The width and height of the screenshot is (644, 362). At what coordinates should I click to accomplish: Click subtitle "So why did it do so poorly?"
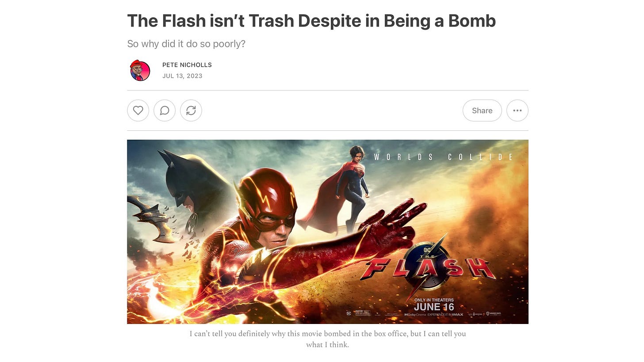pyautogui.click(x=186, y=44)
